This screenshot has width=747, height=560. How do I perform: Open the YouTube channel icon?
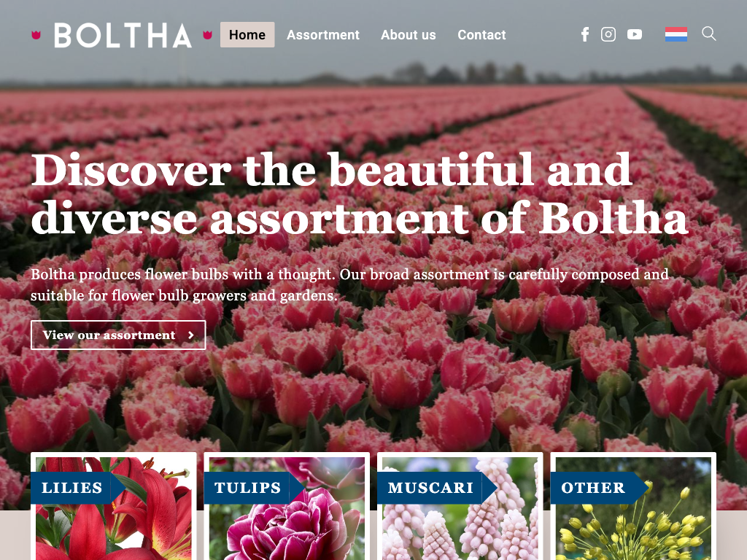pyautogui.click(x=635, y=34)
